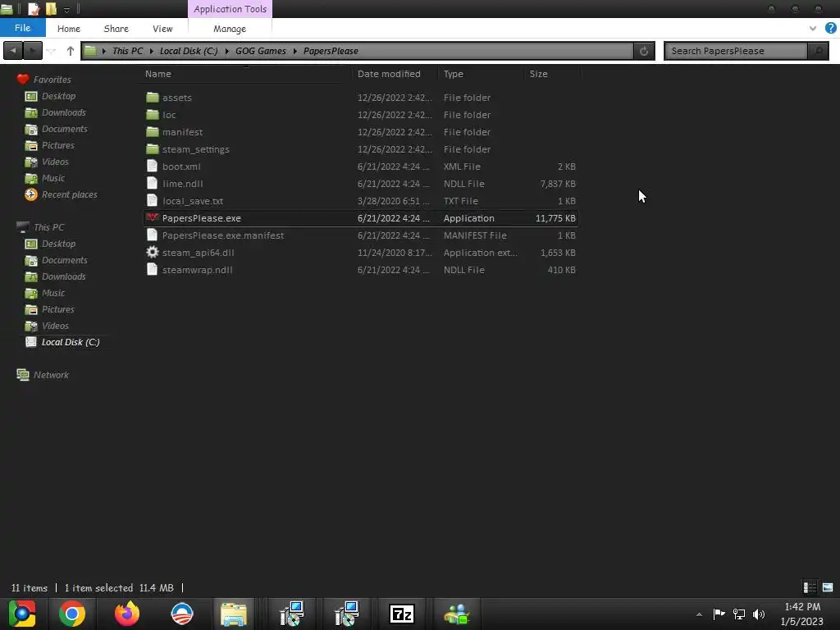Open the Share ribbon tab
Image resolution: width=840 pixels, height=630 pixels.
[116, 29]
